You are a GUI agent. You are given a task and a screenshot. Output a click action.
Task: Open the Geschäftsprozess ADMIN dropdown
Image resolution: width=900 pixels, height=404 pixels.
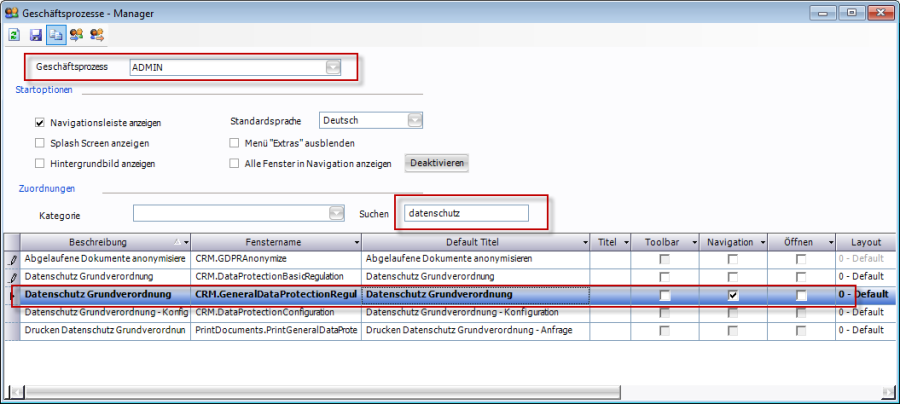pos(333,67)
